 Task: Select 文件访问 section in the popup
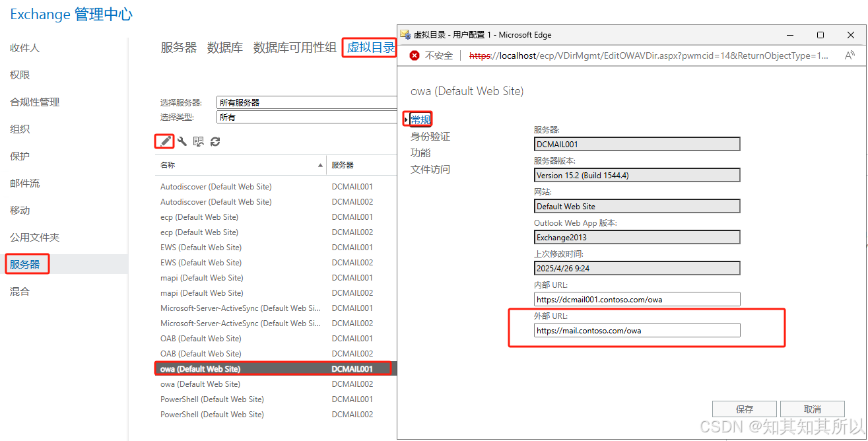pos(430,170)
